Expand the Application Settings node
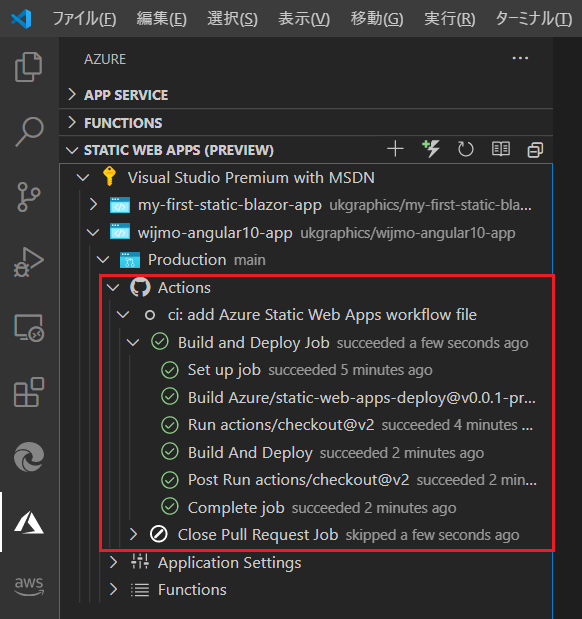This screenshot has width=582, height=619. coord(113,562)
